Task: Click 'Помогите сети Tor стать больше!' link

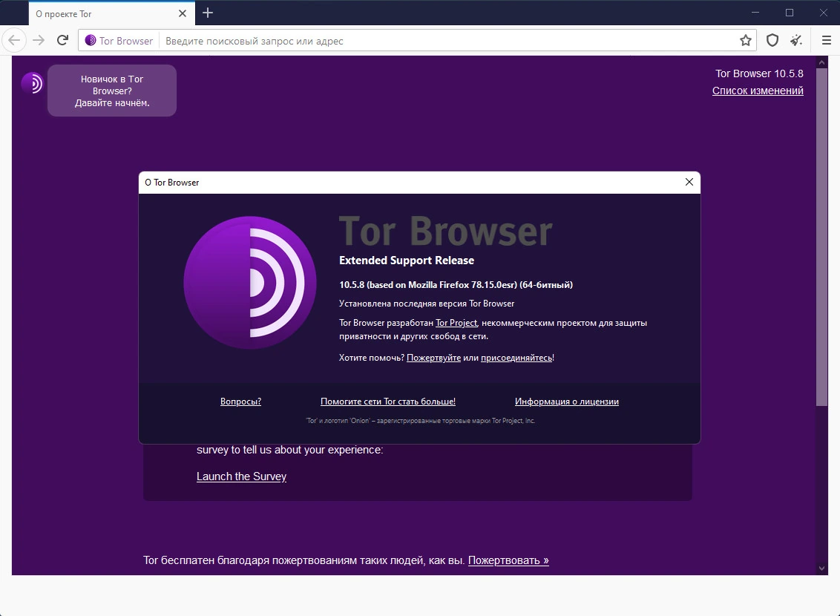Action: [388, 402]
